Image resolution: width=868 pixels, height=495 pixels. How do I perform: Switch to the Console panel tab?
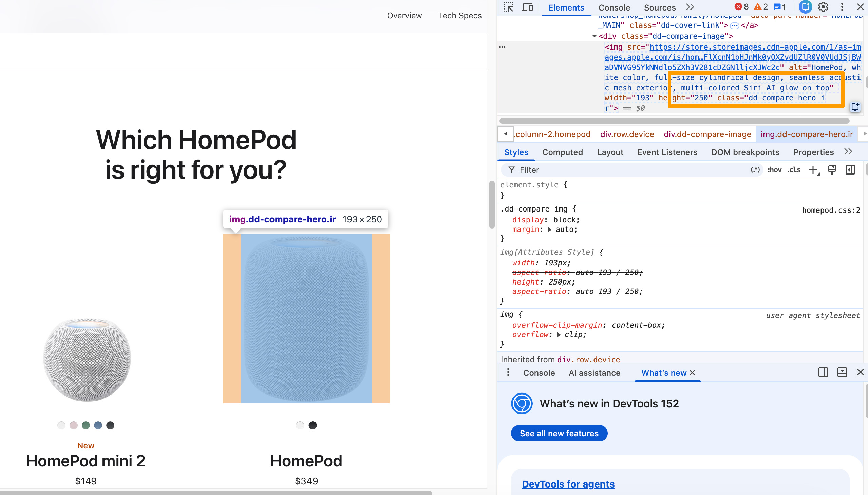pos(614,7)
